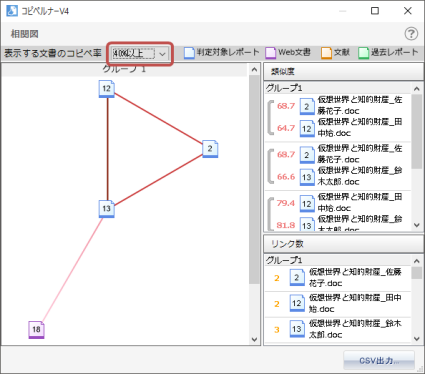Click up arrow of リンク数 list scrollbar
The height and width of the screenshot is (374, 425).
click(x=417, y=261)
